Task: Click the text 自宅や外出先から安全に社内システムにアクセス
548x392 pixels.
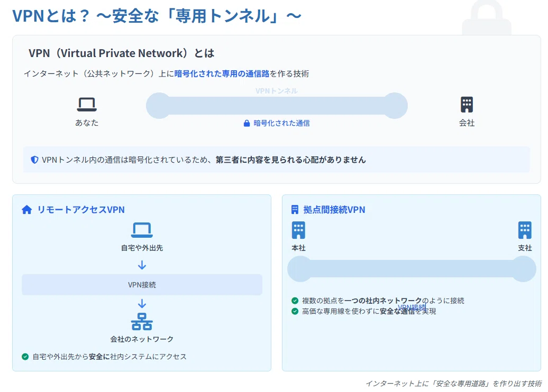Action: tap(109, 357)
